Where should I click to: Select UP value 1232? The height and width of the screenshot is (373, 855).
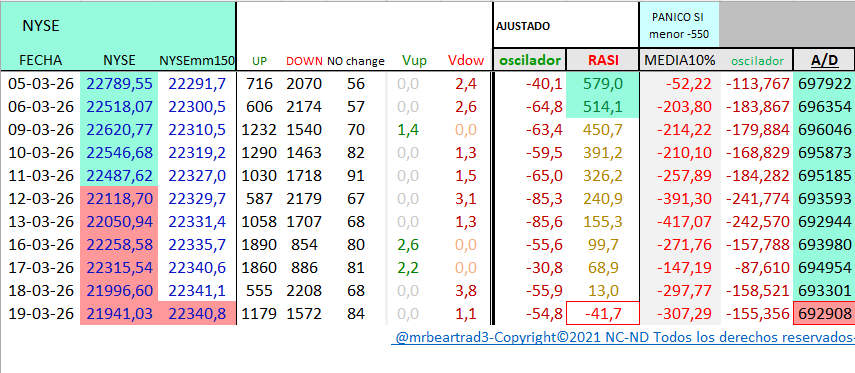tap(259, 130)
